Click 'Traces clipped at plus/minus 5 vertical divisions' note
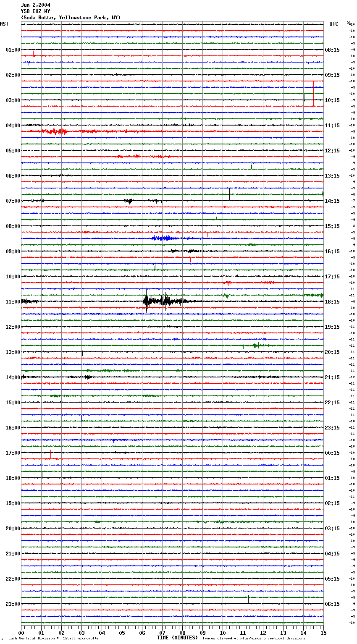Image resolution: width=357 pixels, height=644 pixels. tap(254, 638)
